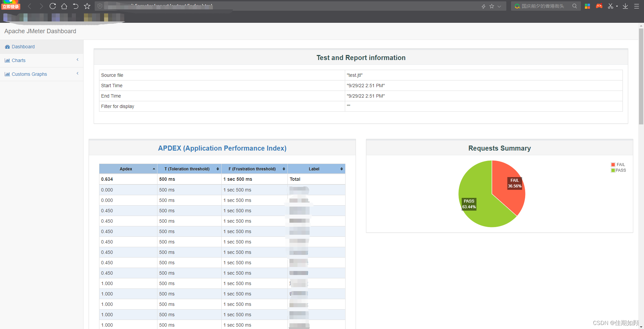Image resolution: width=644 pixels, height=329 pixels.
Task: Bookmark page using star inside address bar
Action: [492, 6]
